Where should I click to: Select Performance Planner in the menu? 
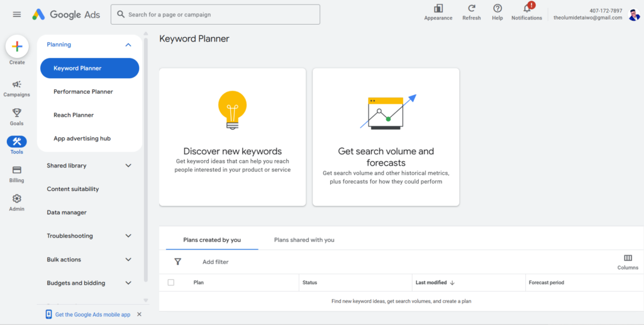point(83,92)
